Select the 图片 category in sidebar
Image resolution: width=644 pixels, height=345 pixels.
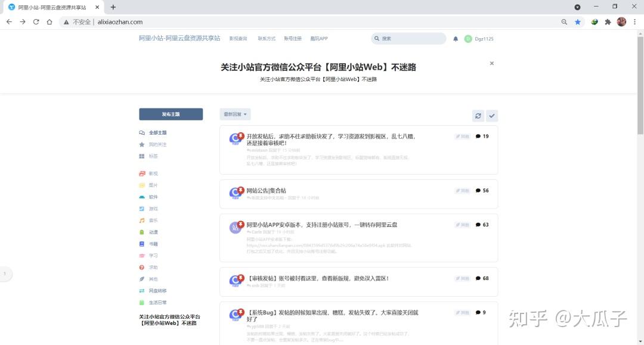pyautogui.click(x=148, y=185)
